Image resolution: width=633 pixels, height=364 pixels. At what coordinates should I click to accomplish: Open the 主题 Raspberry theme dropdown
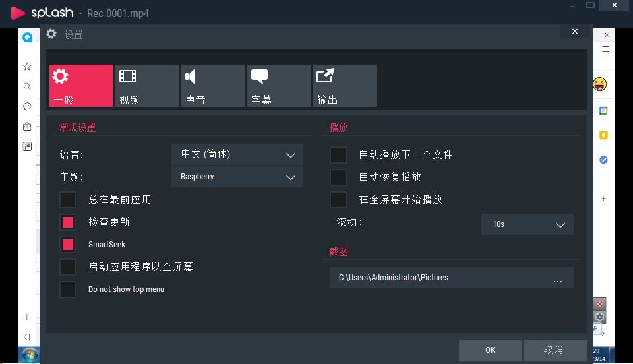237,177
